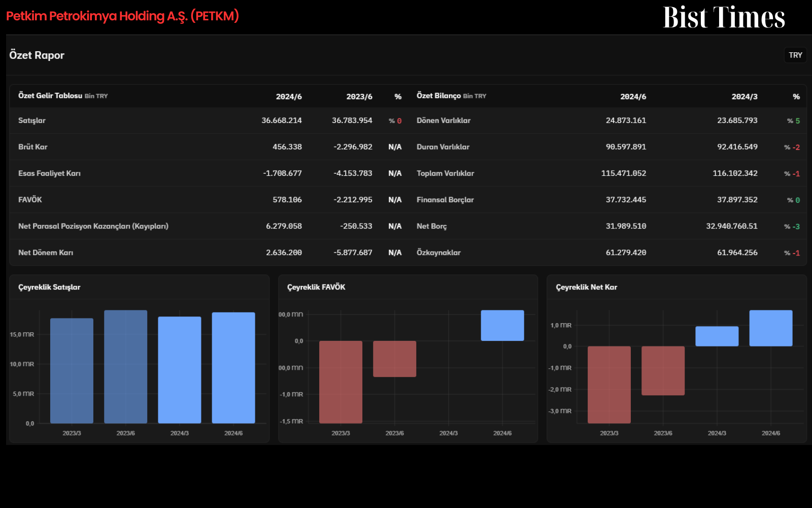The width and height of the screenshot is (812, 508).
Task: Click the 2024/6 bar in Çeyreklik FAVÖK
Action: (x=502, y=326)
